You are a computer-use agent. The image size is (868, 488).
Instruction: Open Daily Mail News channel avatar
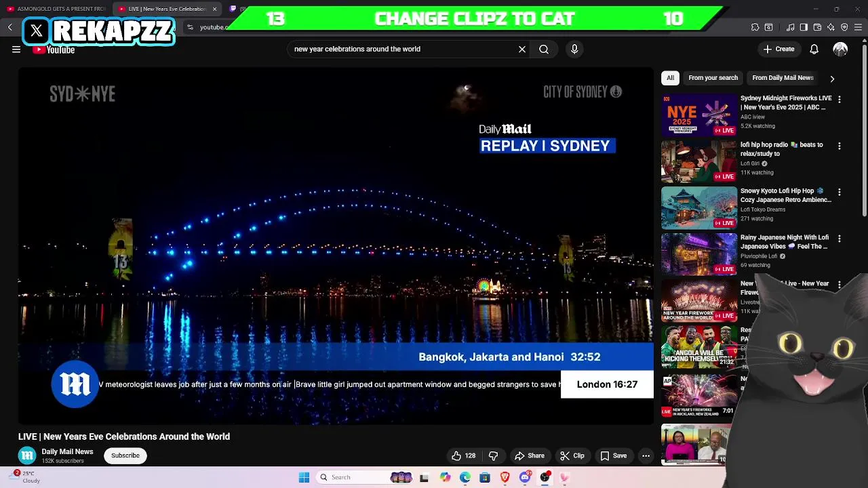click(x=27, y=455)
